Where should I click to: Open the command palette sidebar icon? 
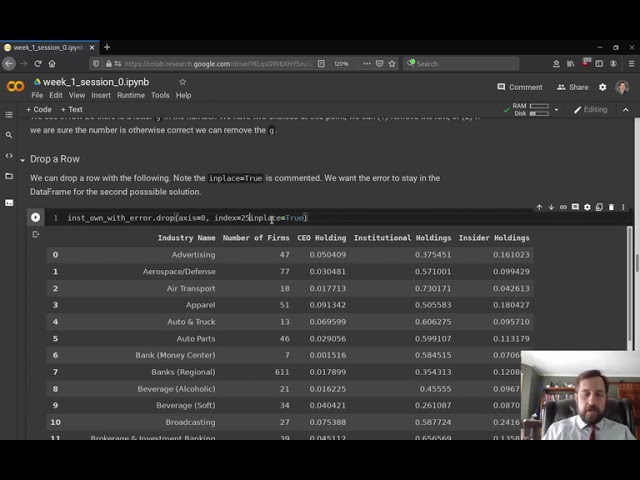coord(9,203)
